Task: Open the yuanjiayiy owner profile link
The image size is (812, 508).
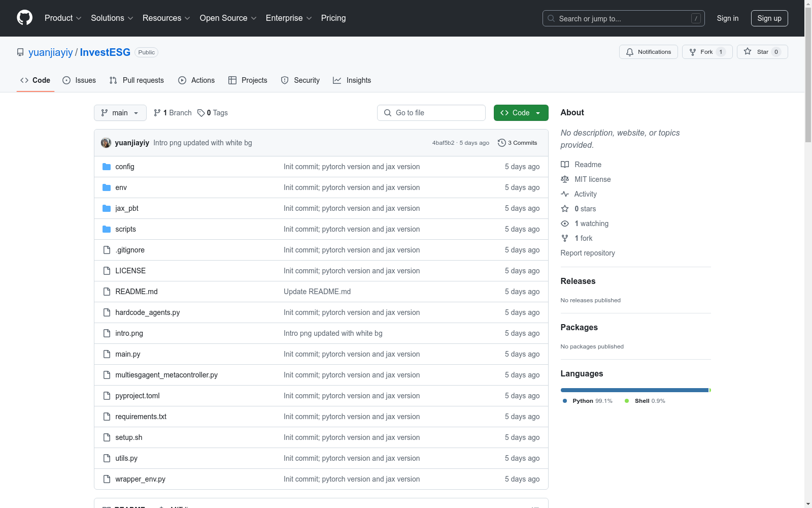Action: (x=51, y=52)
